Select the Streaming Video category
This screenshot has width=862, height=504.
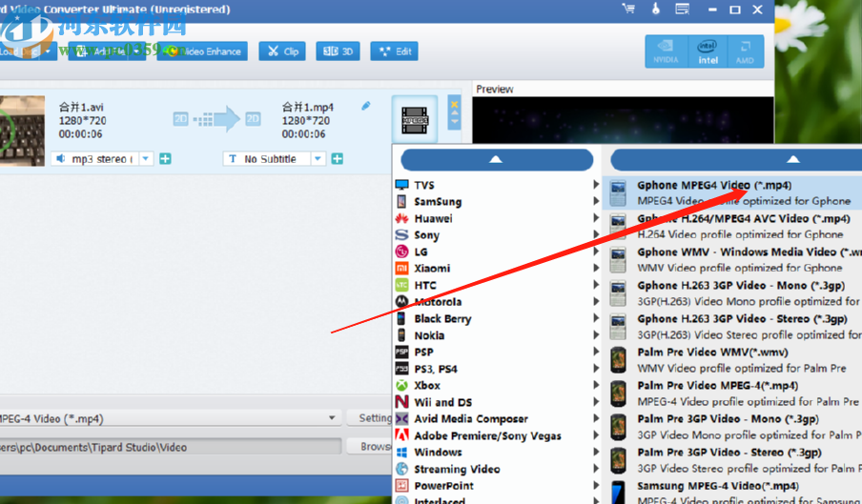point(497,469)
